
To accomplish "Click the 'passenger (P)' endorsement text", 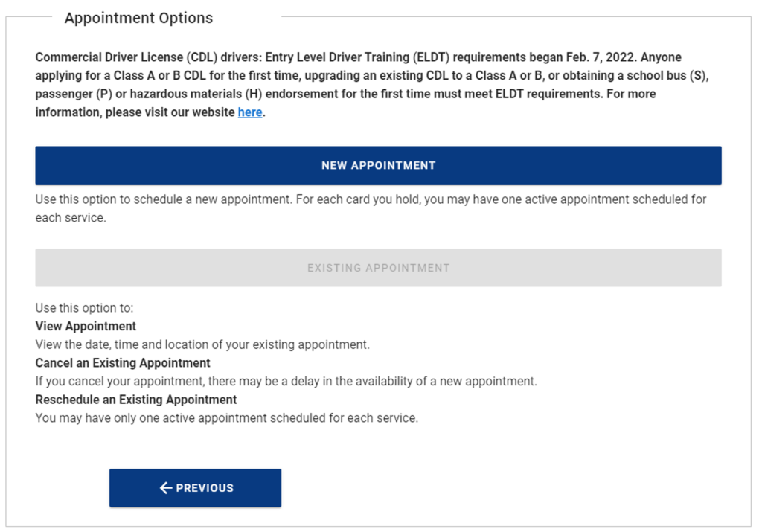I will (x=65, y=94).
